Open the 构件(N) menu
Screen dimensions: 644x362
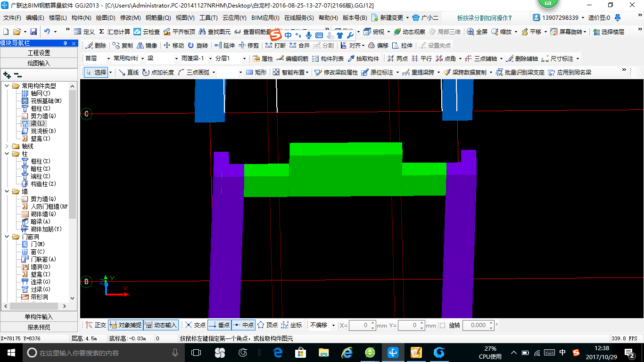click(x=81, y=18)
